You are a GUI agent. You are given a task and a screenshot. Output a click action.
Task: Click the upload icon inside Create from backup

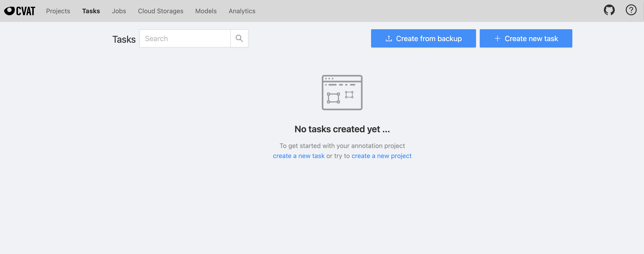[x=389, y=38]
